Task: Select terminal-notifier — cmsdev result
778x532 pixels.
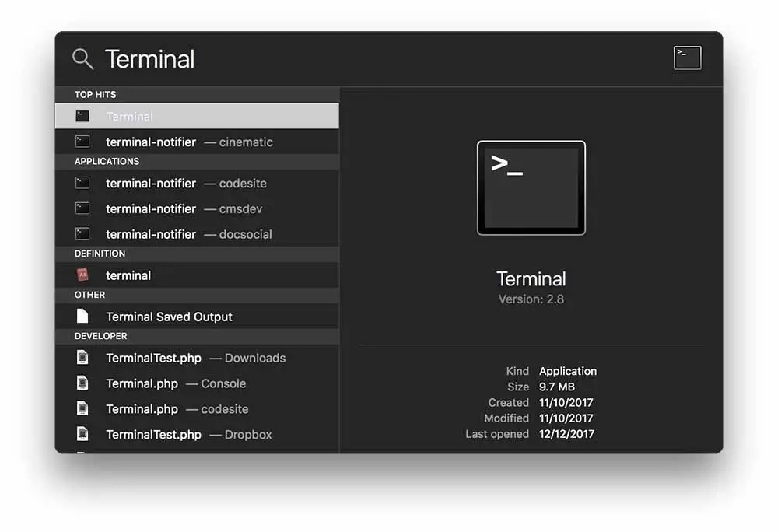Action: pos(197,208)
